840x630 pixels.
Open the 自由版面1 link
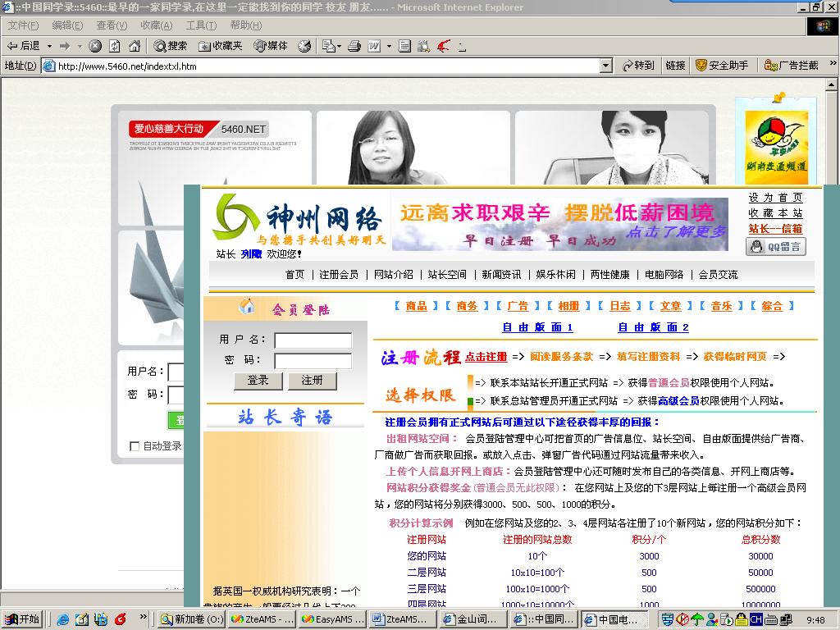pos(537,327)
